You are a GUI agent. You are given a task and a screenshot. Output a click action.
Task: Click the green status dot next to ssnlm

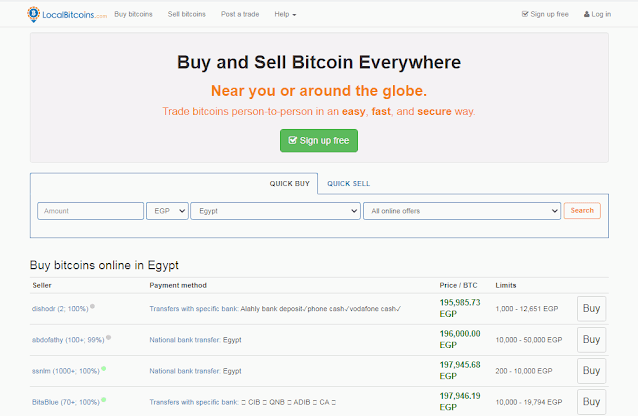click(x=104, y=369)
